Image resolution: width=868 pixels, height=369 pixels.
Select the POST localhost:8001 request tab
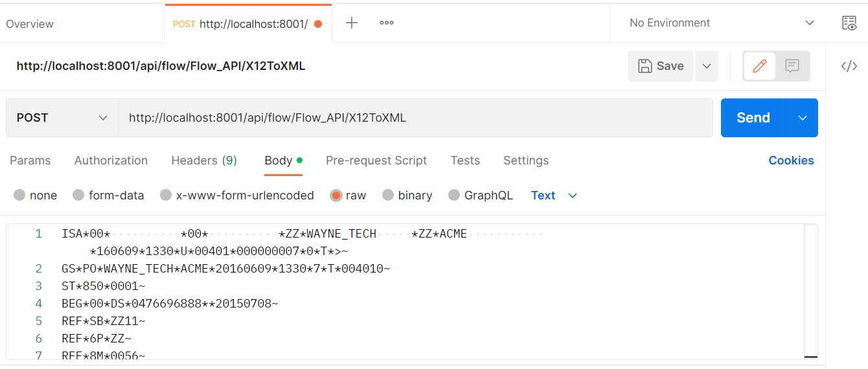pyautogui.click(x=248, y=24)
